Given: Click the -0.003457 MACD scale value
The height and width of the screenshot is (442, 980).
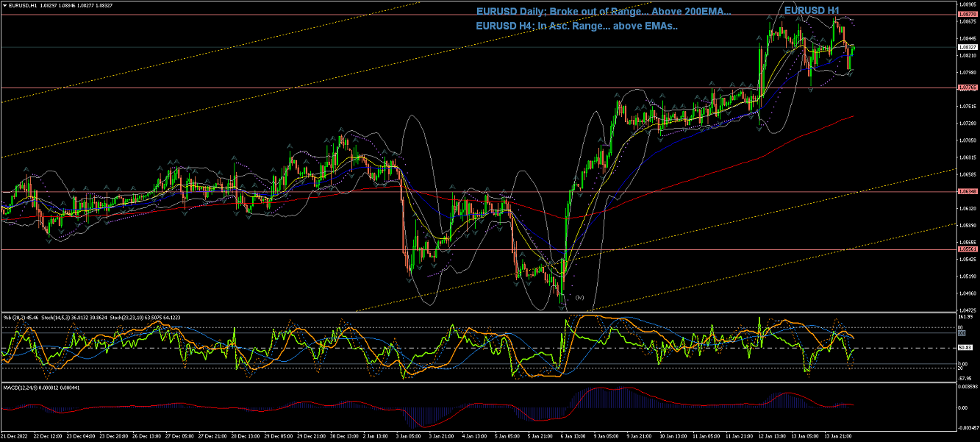Looking at the screenshot, I should tap(968, 427).
